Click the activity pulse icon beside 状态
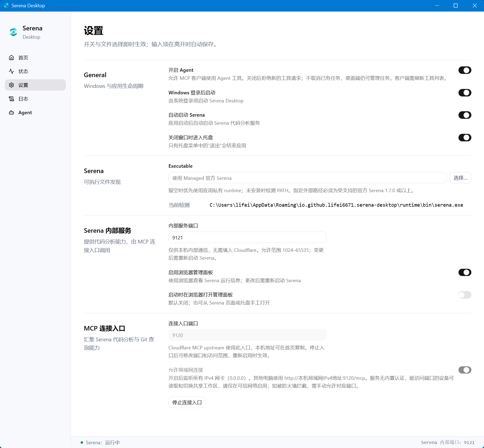This screenshot has height=448, width=484. coord(11,71)
